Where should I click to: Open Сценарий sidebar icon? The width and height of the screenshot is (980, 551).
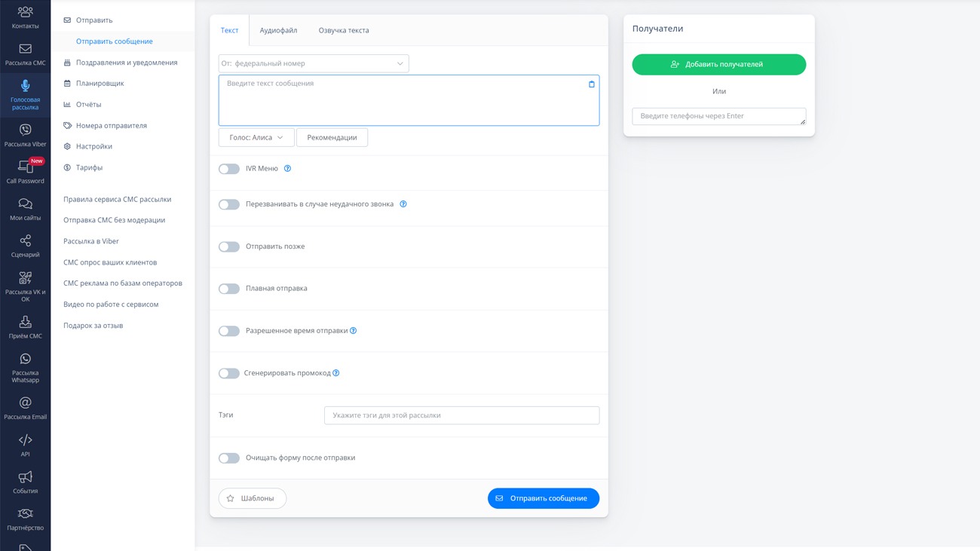click(25, 245)
